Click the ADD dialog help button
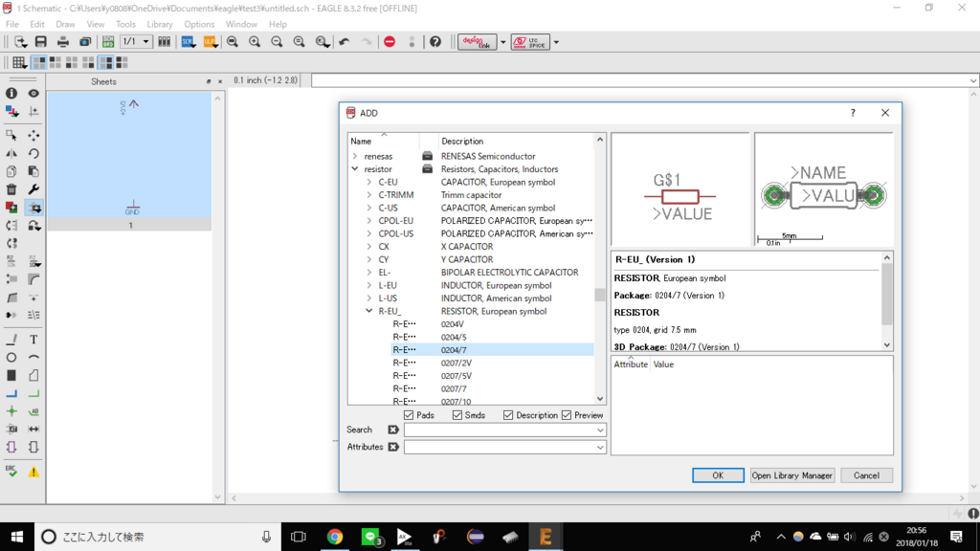Image resolution: width=980 pixels, height=551 pixels. (853, 113)
